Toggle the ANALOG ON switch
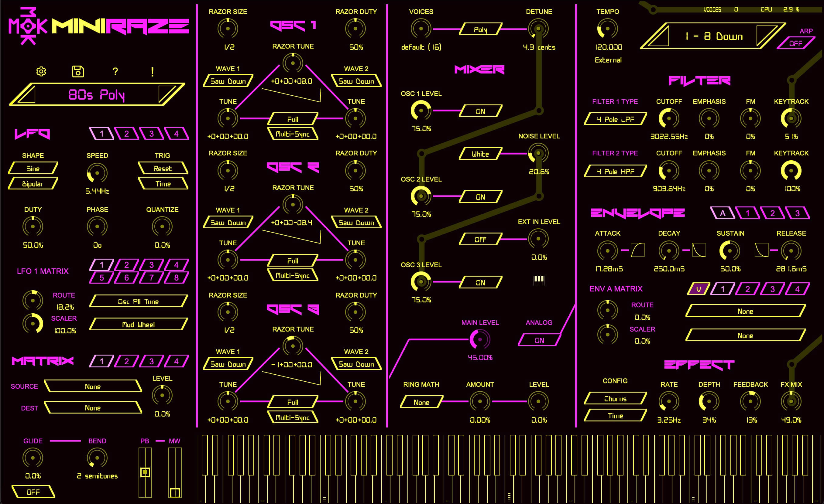Viewport: 824px width, 504px height. click(539, 340)
